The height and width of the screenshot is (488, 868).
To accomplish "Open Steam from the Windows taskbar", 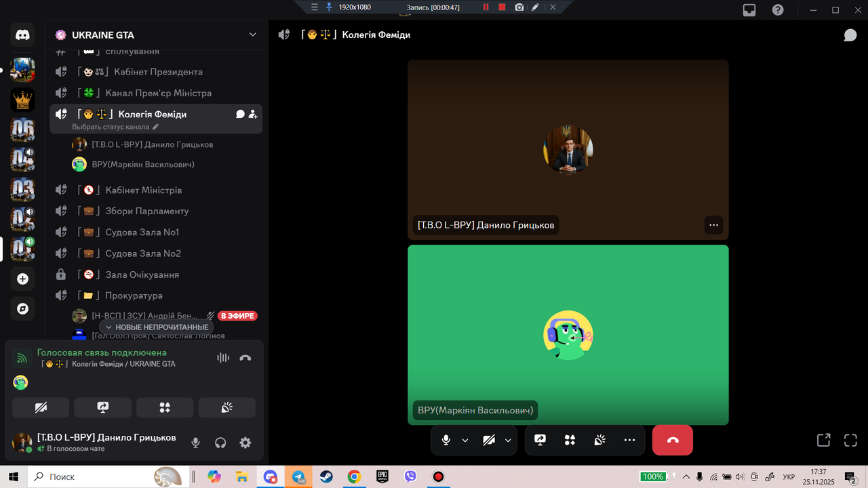I will coord(326,476).
